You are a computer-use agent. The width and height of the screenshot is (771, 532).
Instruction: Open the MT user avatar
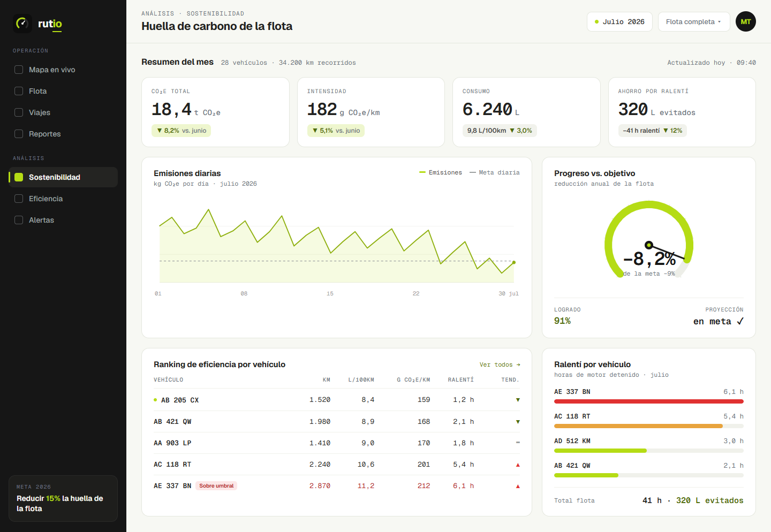746,22
